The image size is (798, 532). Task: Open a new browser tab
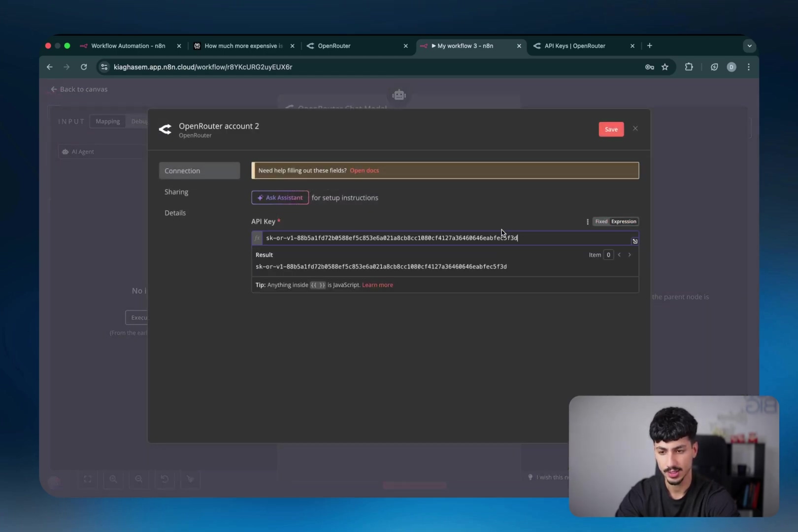pyautogui.click(x=650, y=46)
